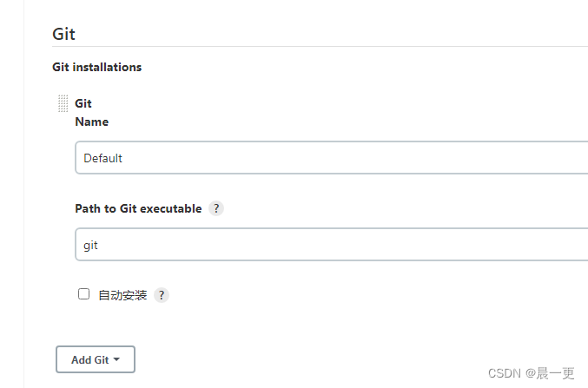588x388 pixels.
Task: Click the Name field label
Action: click(x=92, y=122)
